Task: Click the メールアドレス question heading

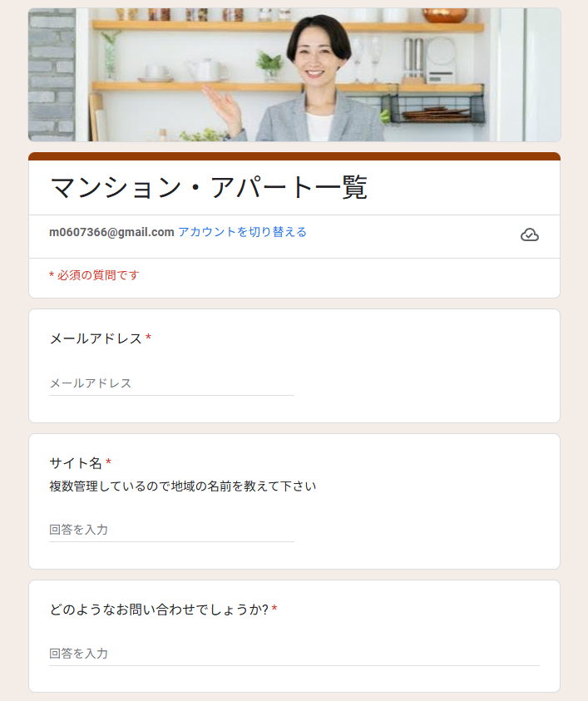Action: tap(96, 338)
